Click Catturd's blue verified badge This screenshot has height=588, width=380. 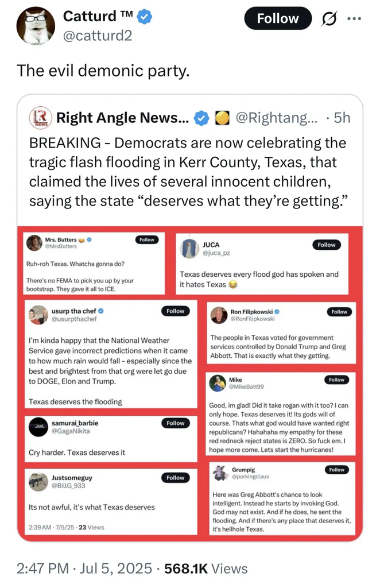coord(145,18)
